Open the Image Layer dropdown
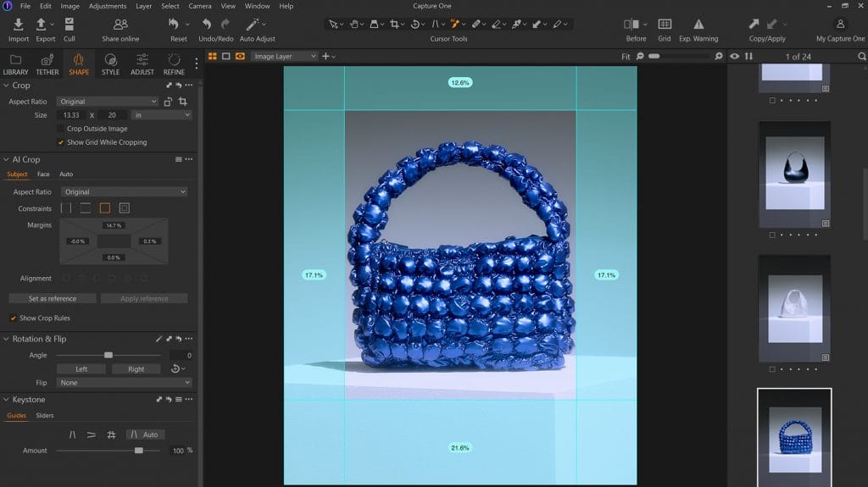 284,57
